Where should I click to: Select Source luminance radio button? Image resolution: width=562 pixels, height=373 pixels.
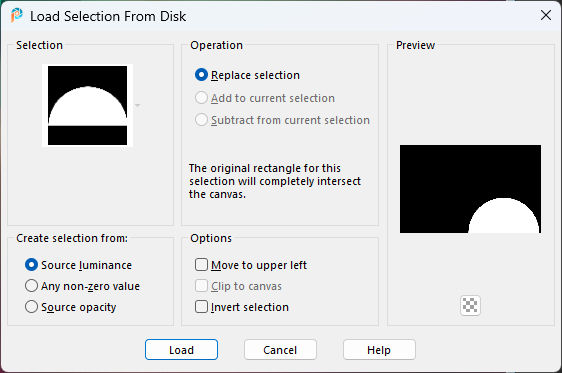tap(78, 265)
